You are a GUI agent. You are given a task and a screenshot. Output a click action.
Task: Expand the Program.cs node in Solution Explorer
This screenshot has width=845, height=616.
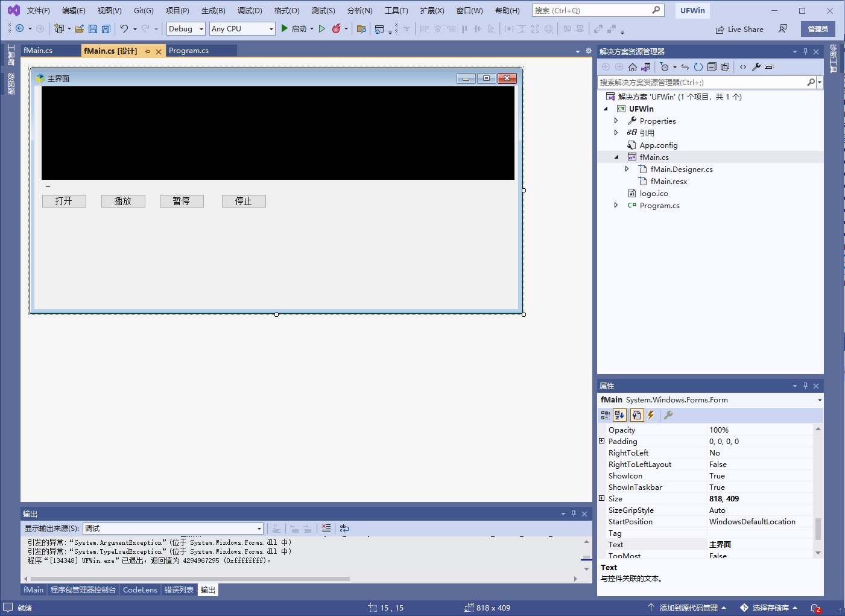(616, 205)
